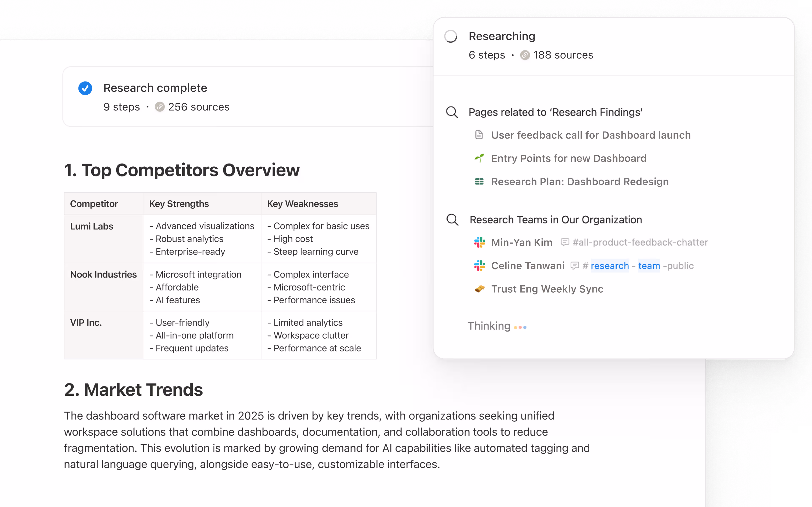Click link icon next to 256 sources

(x=160, y=107)
